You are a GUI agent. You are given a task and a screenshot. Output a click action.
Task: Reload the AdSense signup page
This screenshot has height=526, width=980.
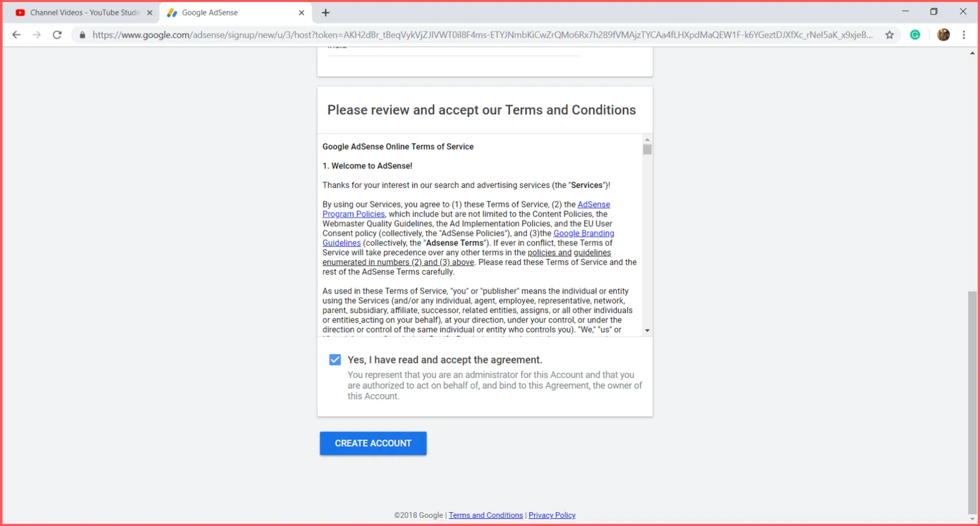click(x=57, y=35)
